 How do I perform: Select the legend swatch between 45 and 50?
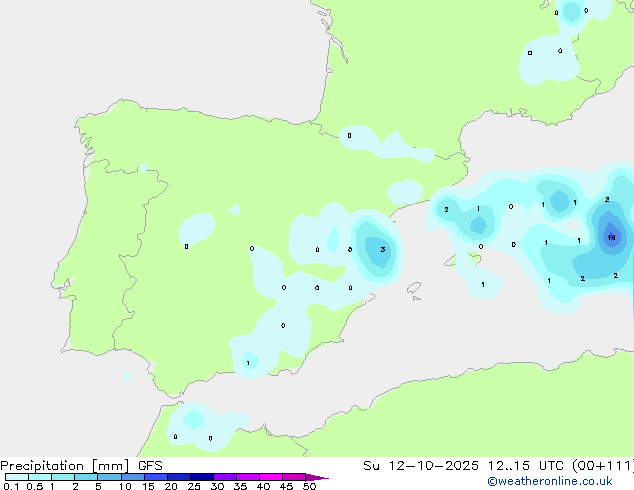[294, 477]
